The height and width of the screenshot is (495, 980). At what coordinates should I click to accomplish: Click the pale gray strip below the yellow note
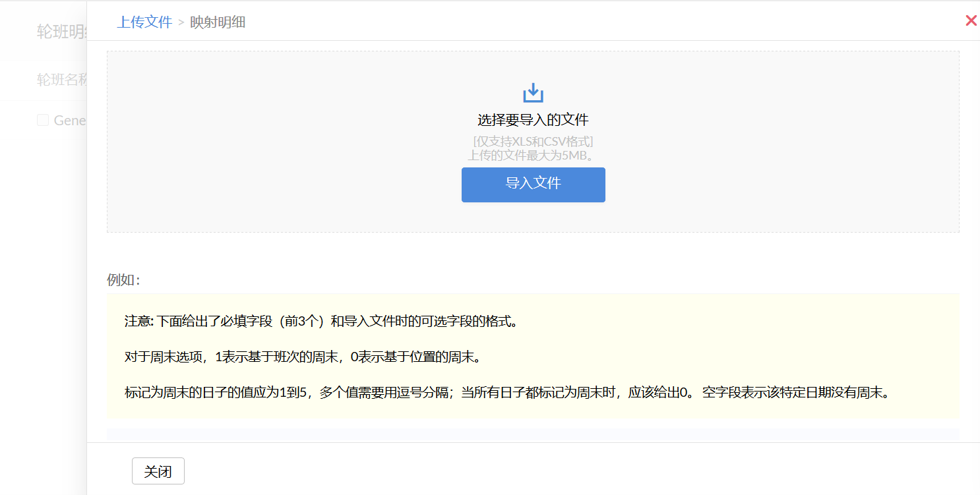coord(533,435)
